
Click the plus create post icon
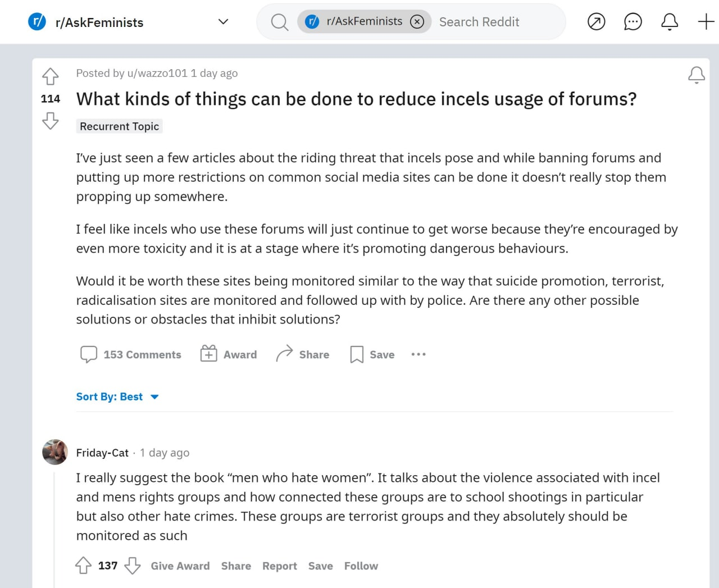[706, 22]
